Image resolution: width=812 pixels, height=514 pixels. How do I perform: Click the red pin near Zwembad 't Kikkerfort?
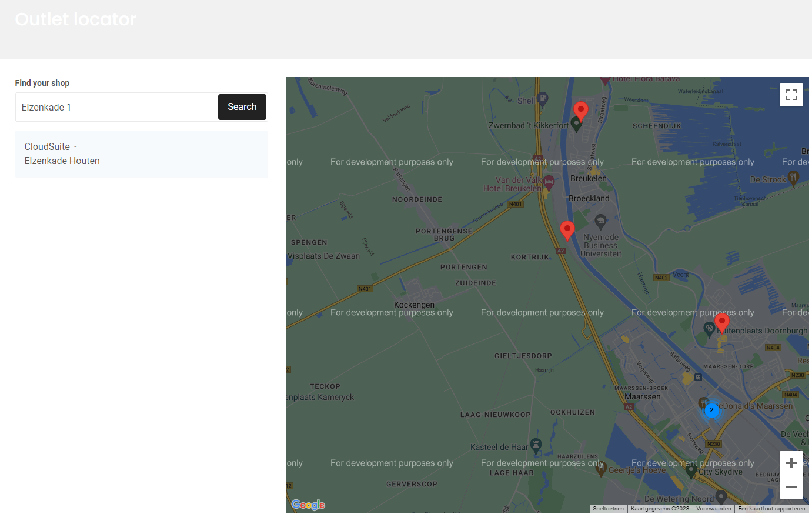(580, 111)
